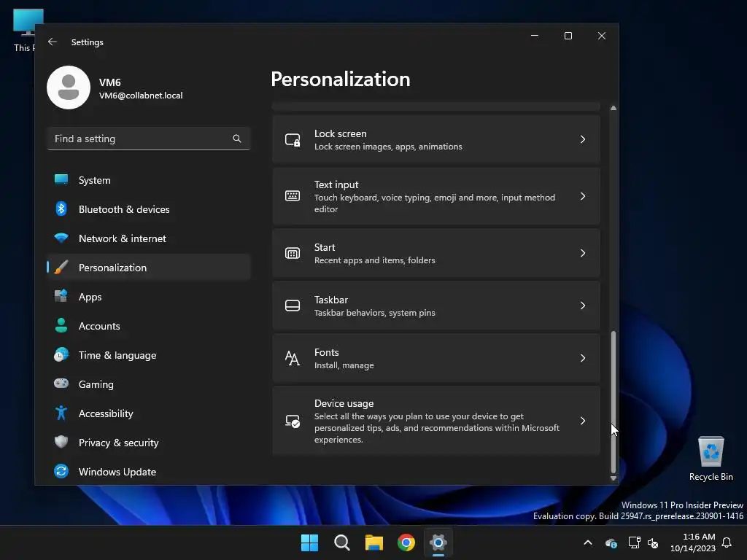Click the Accounts person icon
Image resolution: width=747 pixels, height=560 pixels.
[x=61, y=326]
